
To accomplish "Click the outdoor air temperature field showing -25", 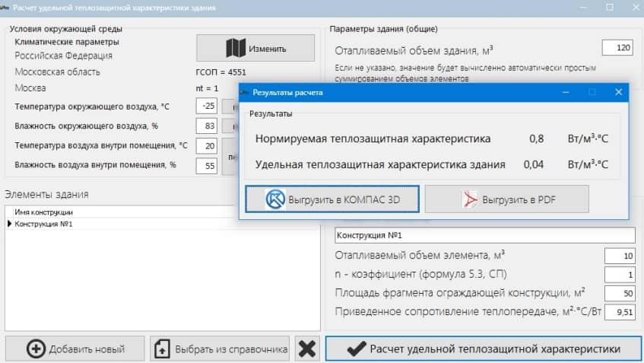I will pos(206,106).
